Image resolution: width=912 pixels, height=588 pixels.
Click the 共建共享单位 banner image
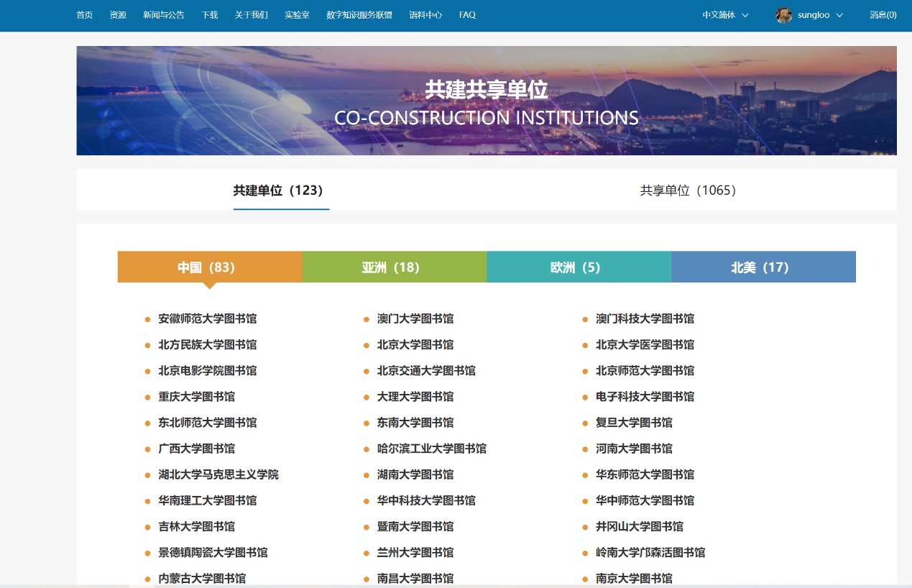pos(487,101)
